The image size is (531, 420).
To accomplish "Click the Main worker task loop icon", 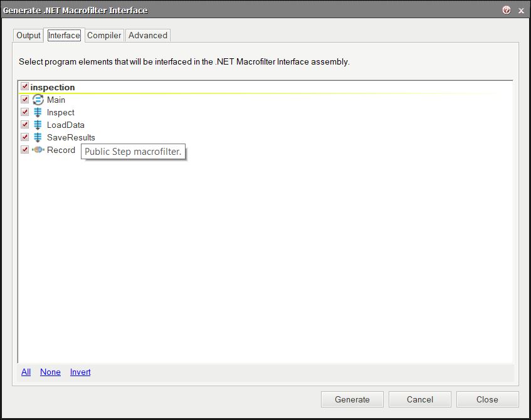I will pyautogui.click(x=38, y=100).
